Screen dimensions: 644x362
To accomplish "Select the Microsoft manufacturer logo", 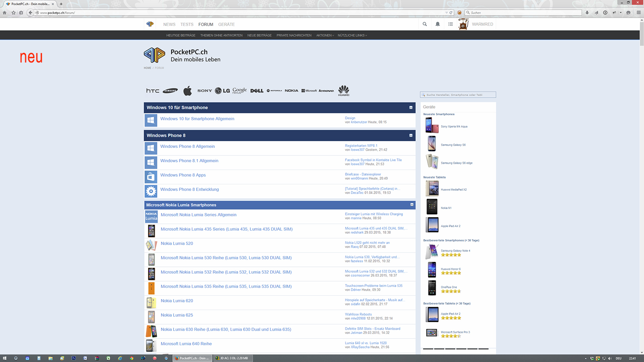I will click(x=309, y=90).
